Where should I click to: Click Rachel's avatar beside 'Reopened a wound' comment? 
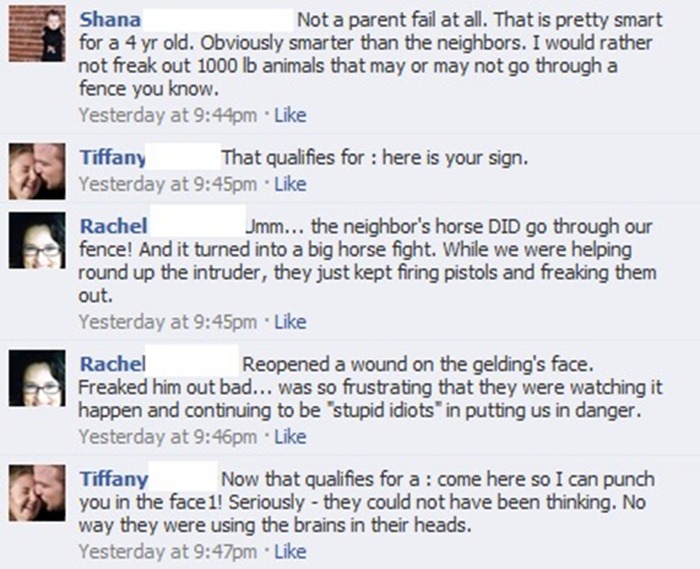click(36, 378)
